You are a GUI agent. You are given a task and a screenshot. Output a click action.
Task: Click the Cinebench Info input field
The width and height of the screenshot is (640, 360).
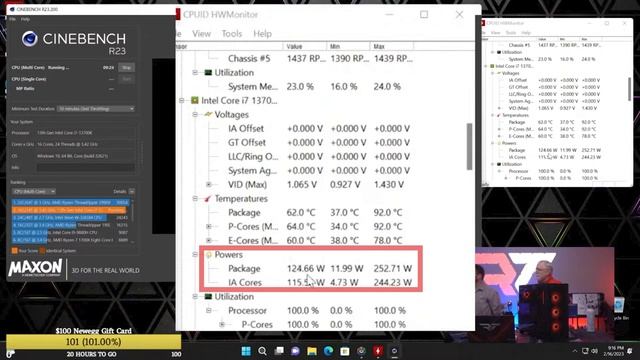coord(86,167)
